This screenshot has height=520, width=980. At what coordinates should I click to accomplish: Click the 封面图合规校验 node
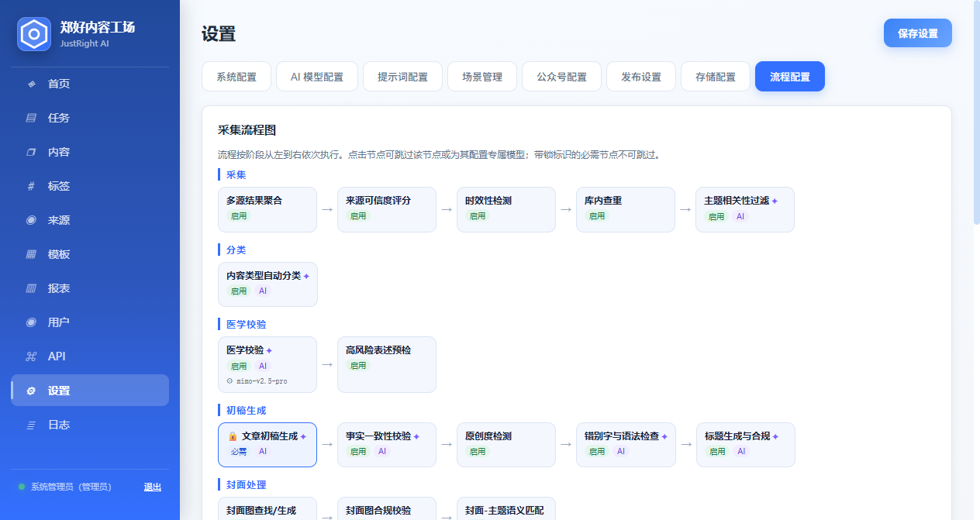click(x=387, y=508)
